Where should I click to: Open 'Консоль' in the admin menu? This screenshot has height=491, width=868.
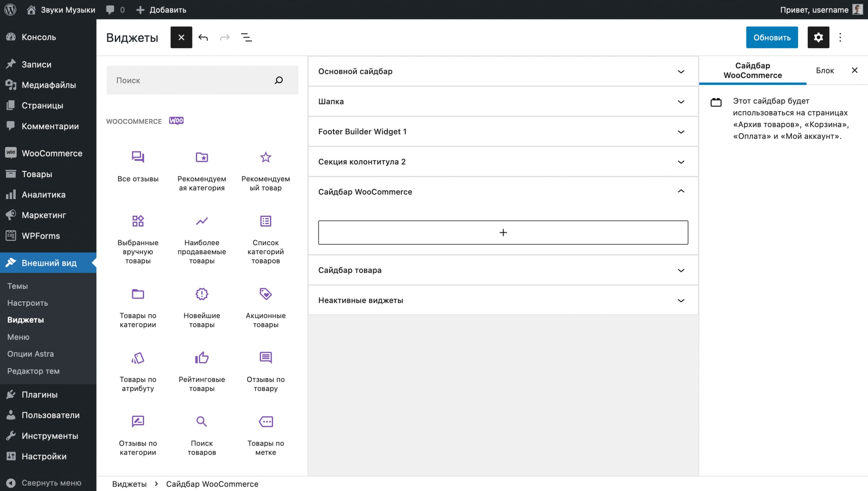48,37
